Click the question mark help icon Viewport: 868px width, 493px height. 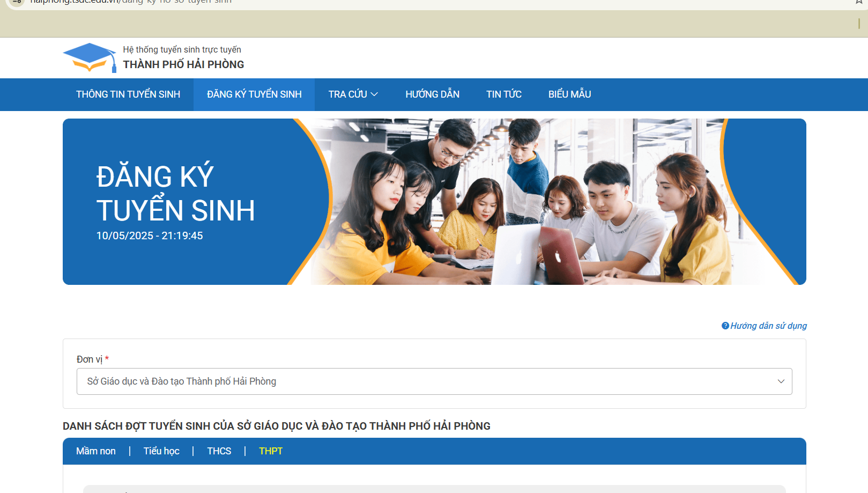pyautogui.click(x=725, y=326)
